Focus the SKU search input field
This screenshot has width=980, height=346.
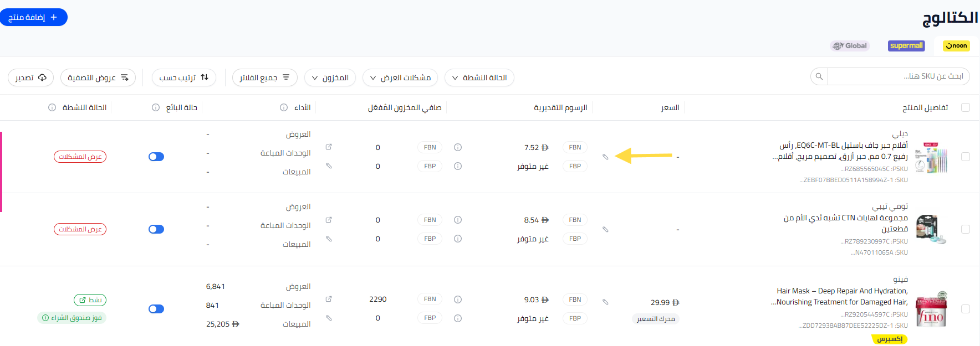[898, 76]
